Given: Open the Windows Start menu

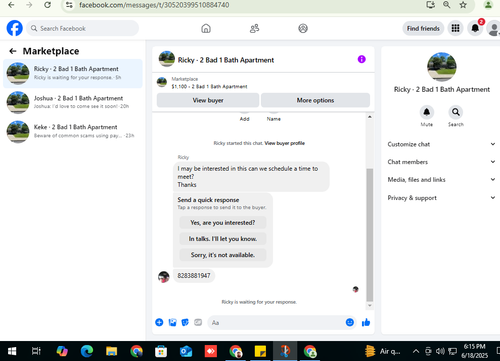Looking at the screenshot, I should (12, 351).
